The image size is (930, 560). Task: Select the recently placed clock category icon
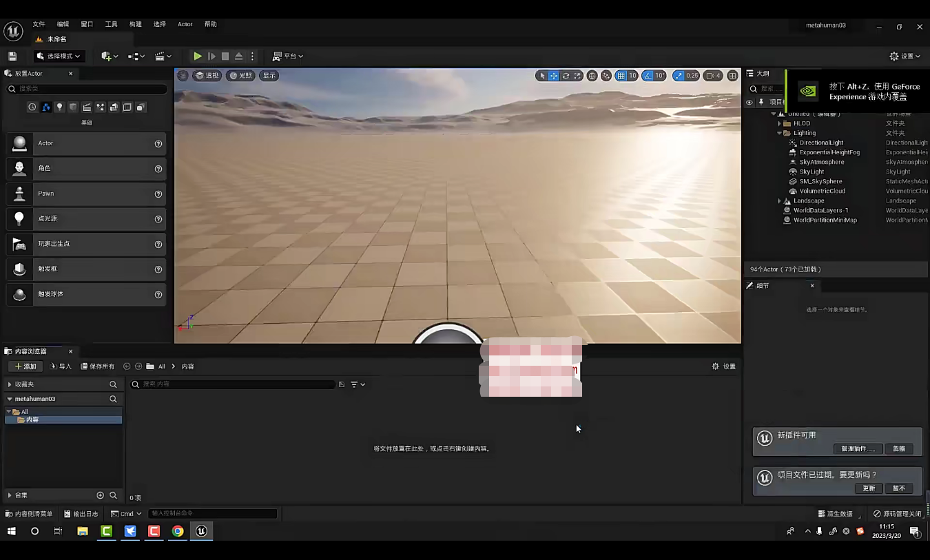coord(32,107)
